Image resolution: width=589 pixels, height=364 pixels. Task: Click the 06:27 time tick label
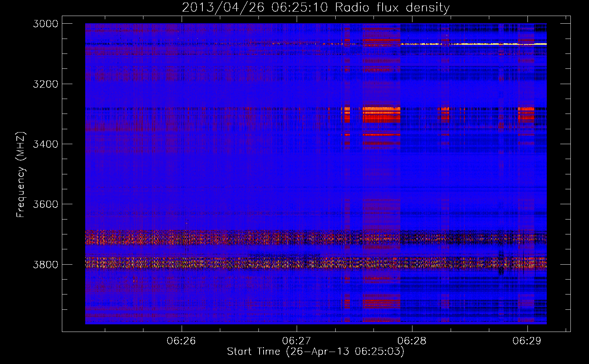point(297,341)
